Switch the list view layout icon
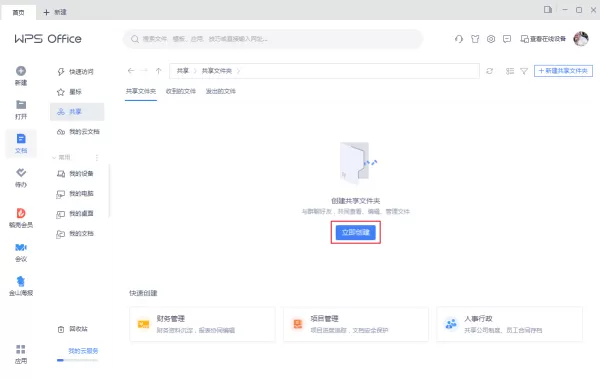 (510, 71)
